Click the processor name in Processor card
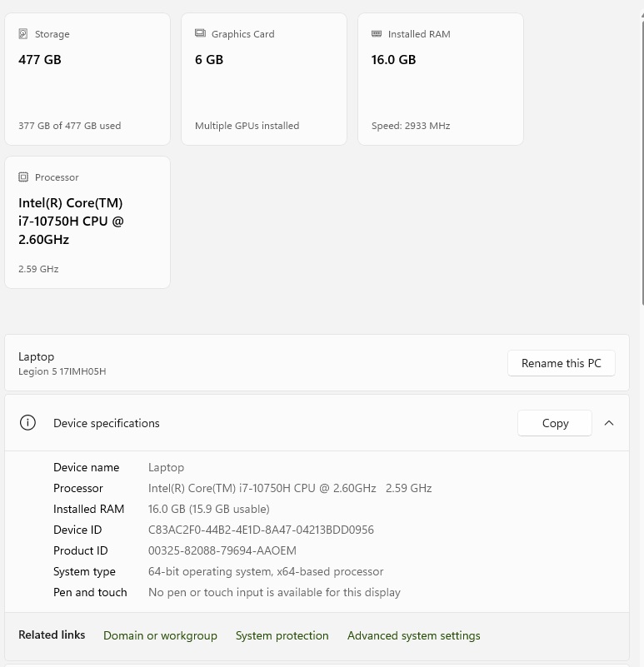 click(x=71, y=222)
